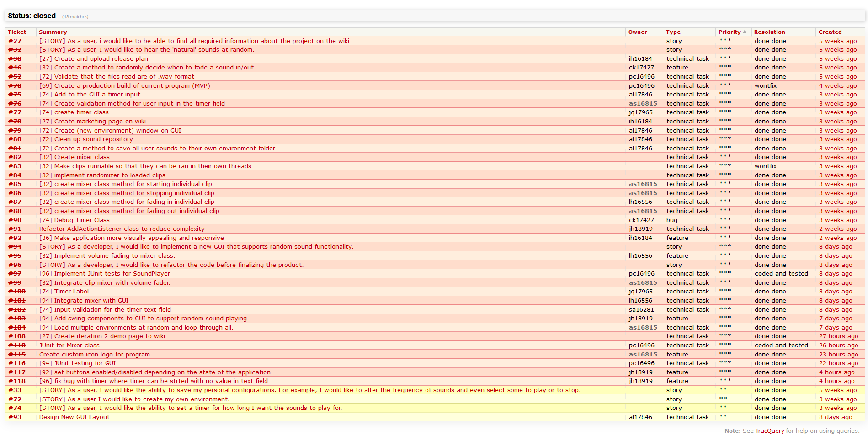Open summary 'Create iteration 2 demo page to wiki'
This screenshot has height=436, width=868.
(102, 336)
